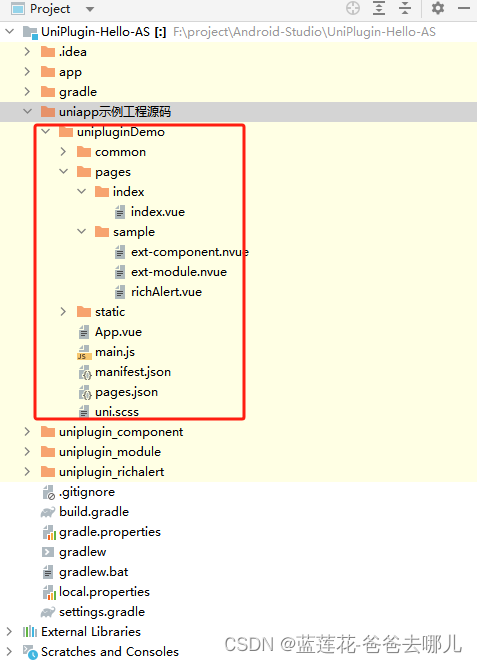Select 'uniplugin_richalert' folder name
Image resolution: width=477 pixels, height=663 pixels.
point(112,472)
